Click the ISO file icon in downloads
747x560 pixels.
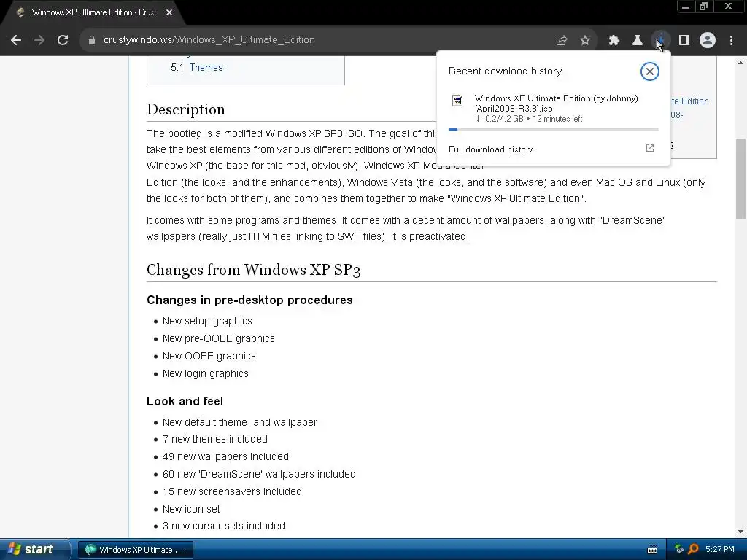(x=457, y=101)
